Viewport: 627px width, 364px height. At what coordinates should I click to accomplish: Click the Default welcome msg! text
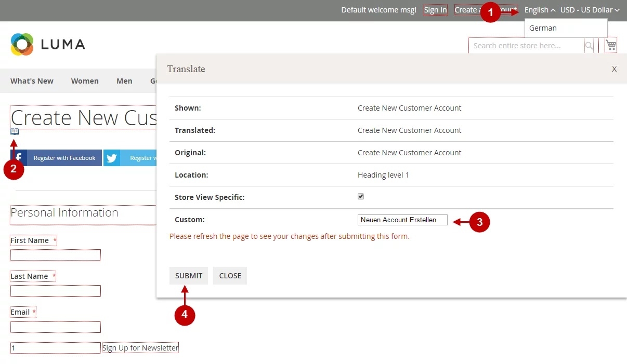point(378,10)
